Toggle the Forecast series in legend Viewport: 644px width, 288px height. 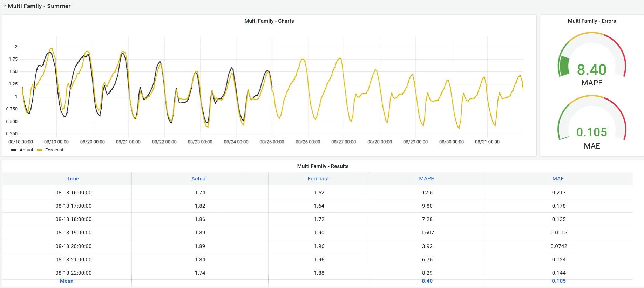54,150
